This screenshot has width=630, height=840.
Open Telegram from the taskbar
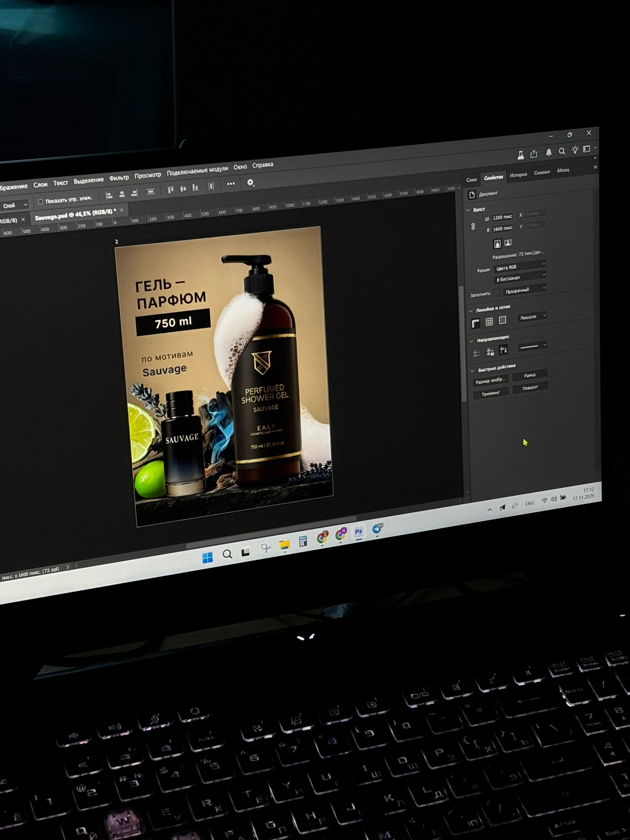point(377,529)
